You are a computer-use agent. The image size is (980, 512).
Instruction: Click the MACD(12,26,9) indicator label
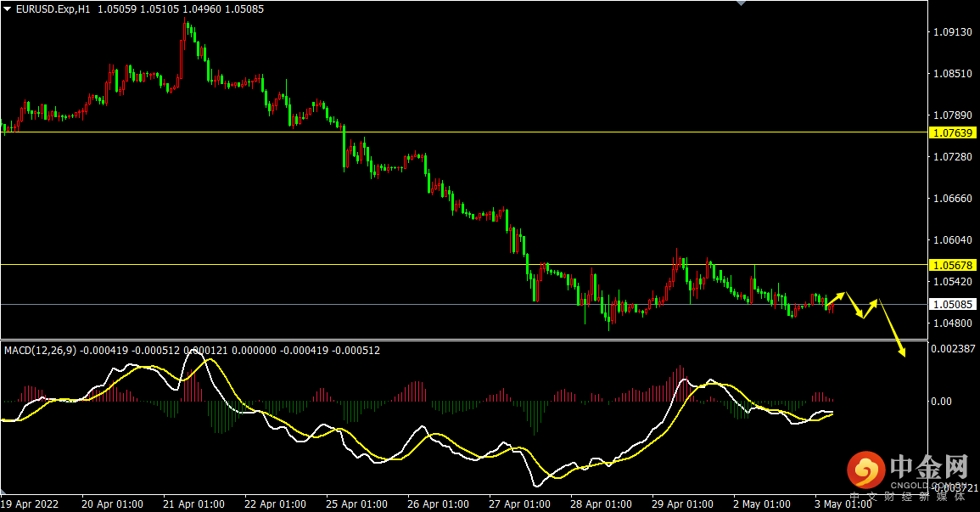coord(40,351)
